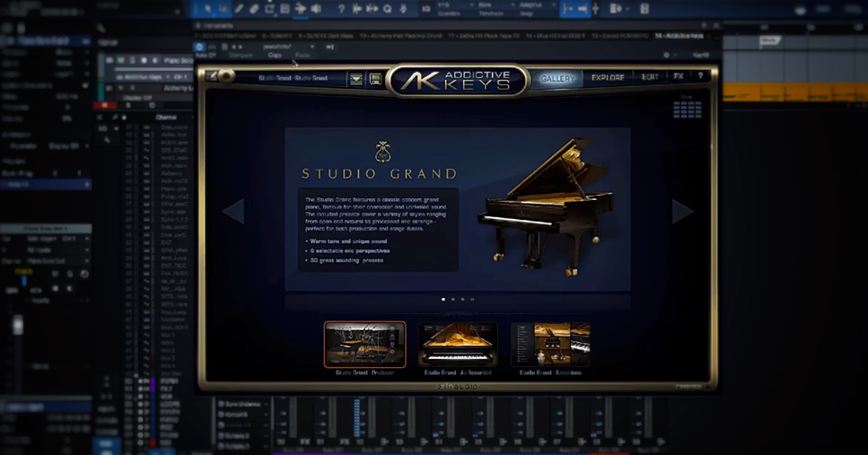868x455 pixels.
Task: Select the first gallery page dot
Action: click(x=443, y=300)
